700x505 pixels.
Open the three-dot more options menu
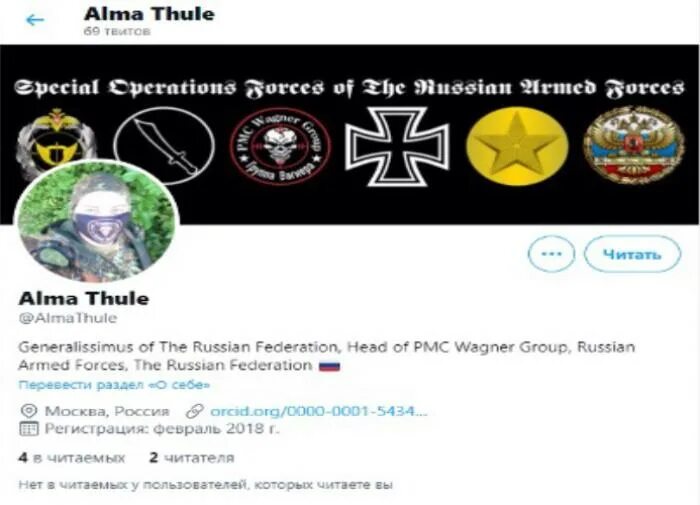(551, 254)
